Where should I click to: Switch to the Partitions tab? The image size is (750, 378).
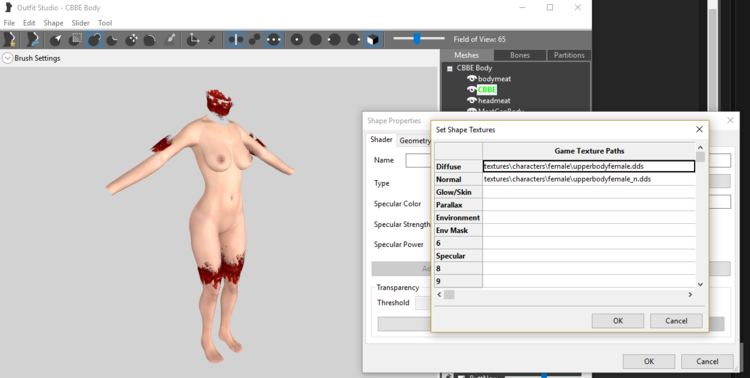(x=569, y=55)
